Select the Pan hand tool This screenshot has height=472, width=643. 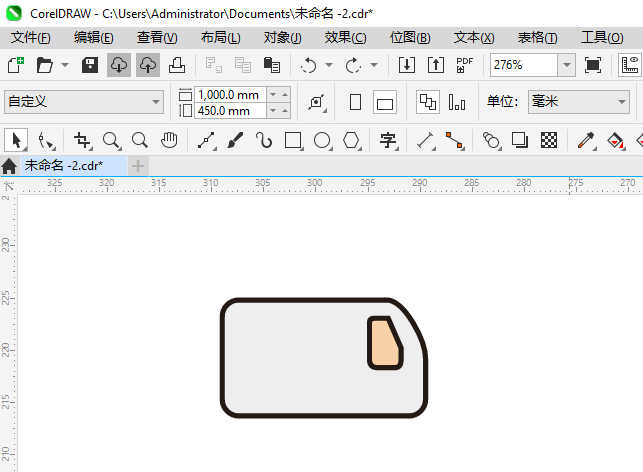point(169,140)
